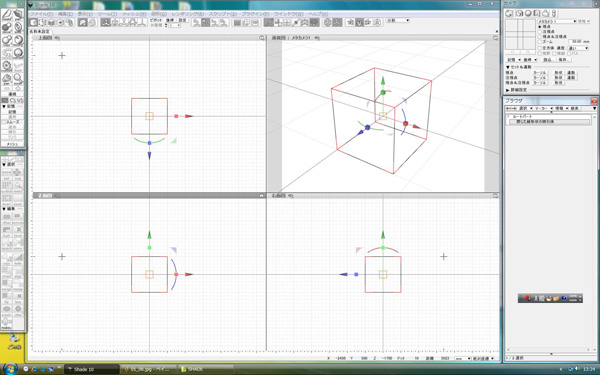The width and height of the screenshot is (600, 375).
Task: Click the blue Z-axis arrow in top view
Action: 150,155
